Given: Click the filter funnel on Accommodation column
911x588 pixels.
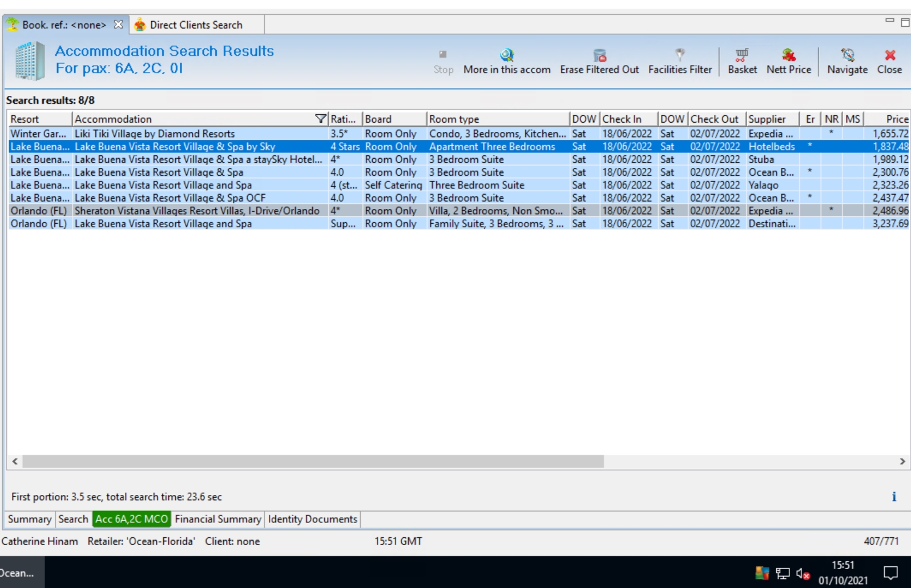Looking at the screenshot, I should point(321,119).
